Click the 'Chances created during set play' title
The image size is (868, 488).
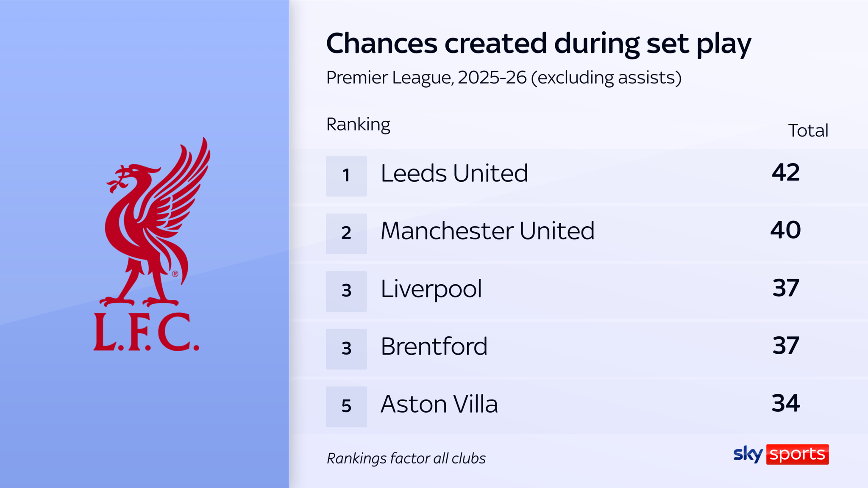pyautogui.click(x=538, y=44)
